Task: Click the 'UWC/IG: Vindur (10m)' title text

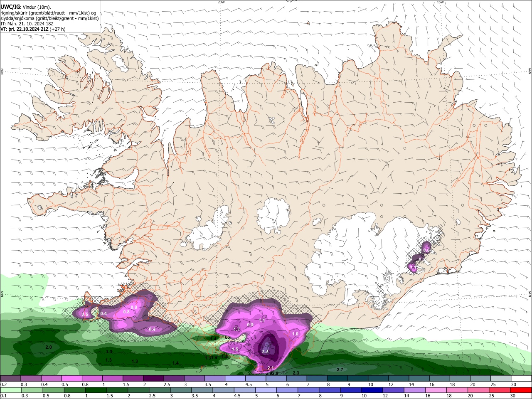Action: pos(26,7)
